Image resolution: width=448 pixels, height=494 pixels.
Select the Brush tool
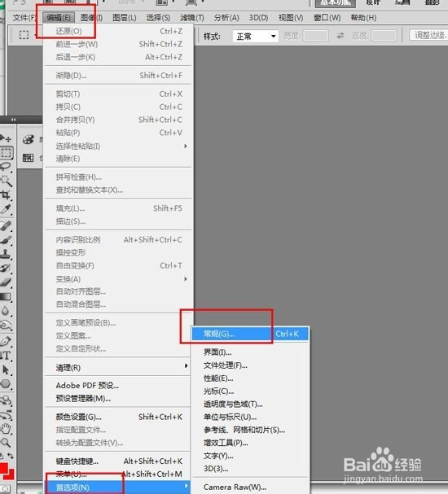6,240
